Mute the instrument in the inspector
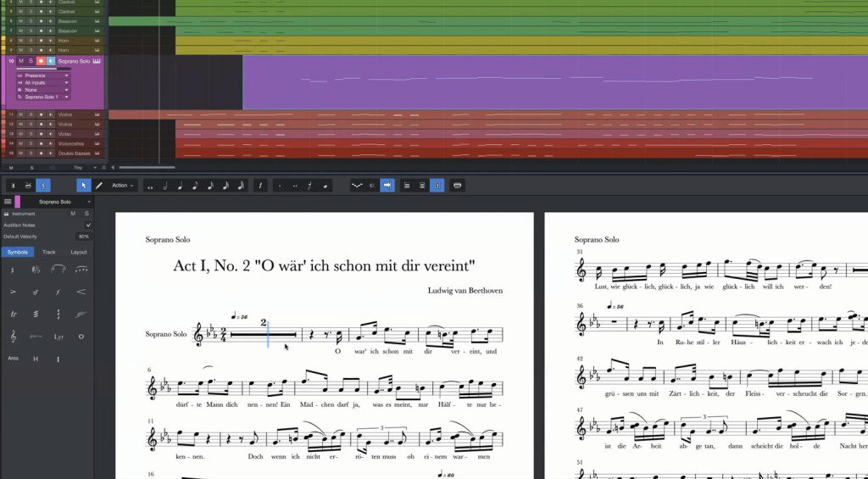This screenshot has height=479, width=868. 73,214
